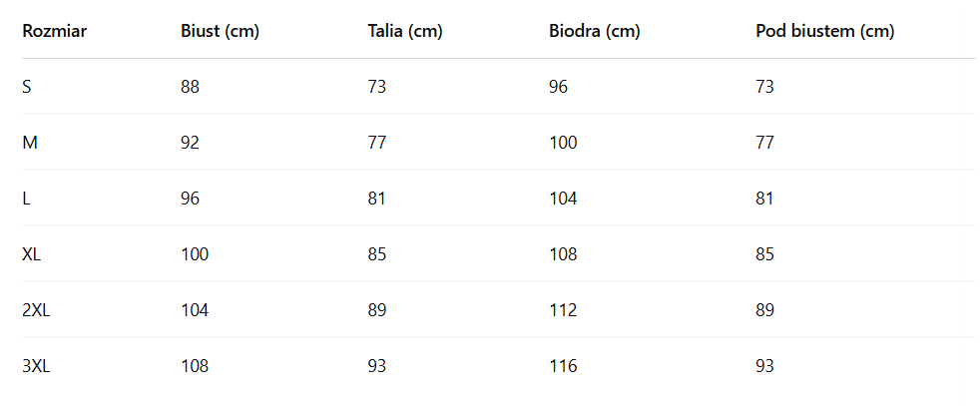This screenshot has width=980, height=406.
Task: Select the Talia (cm) column header
Action: (x=405, y=31)
